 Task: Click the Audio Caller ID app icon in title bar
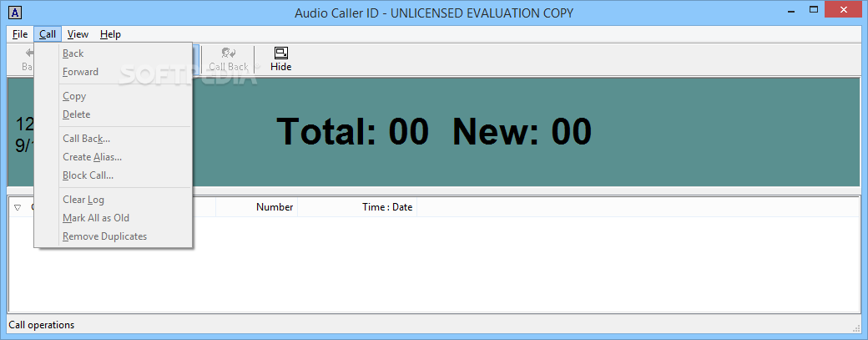(x=16, y=13)
